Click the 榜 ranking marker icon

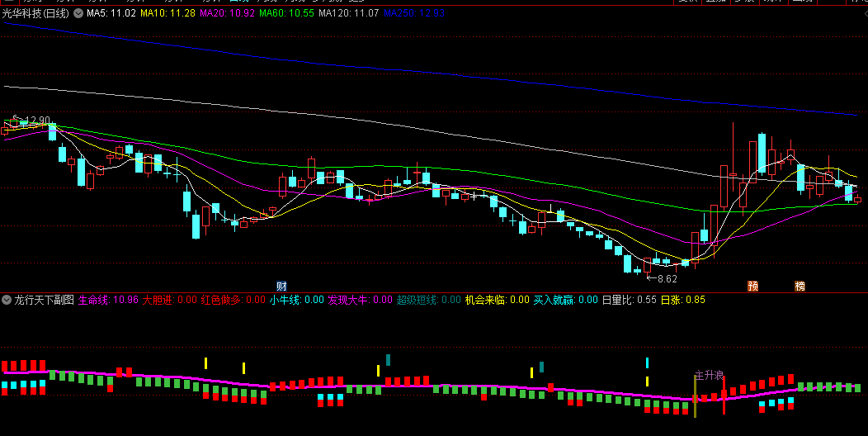tap(800, 287)
